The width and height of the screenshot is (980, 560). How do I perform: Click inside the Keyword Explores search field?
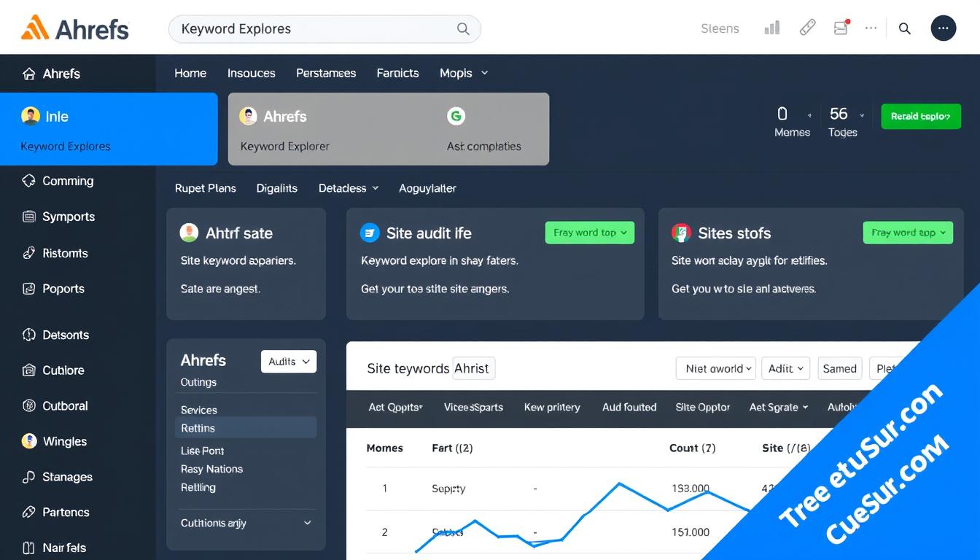pos(324,28)
